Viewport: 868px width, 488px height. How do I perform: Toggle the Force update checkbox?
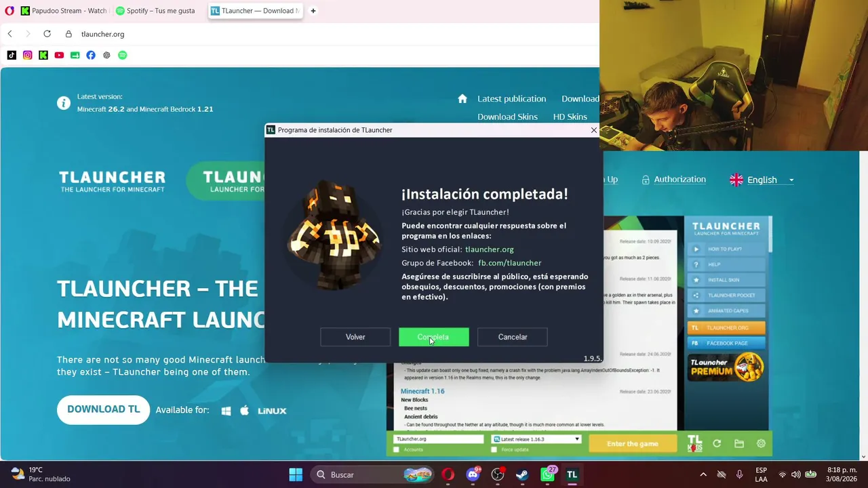(x=494, y=450)
